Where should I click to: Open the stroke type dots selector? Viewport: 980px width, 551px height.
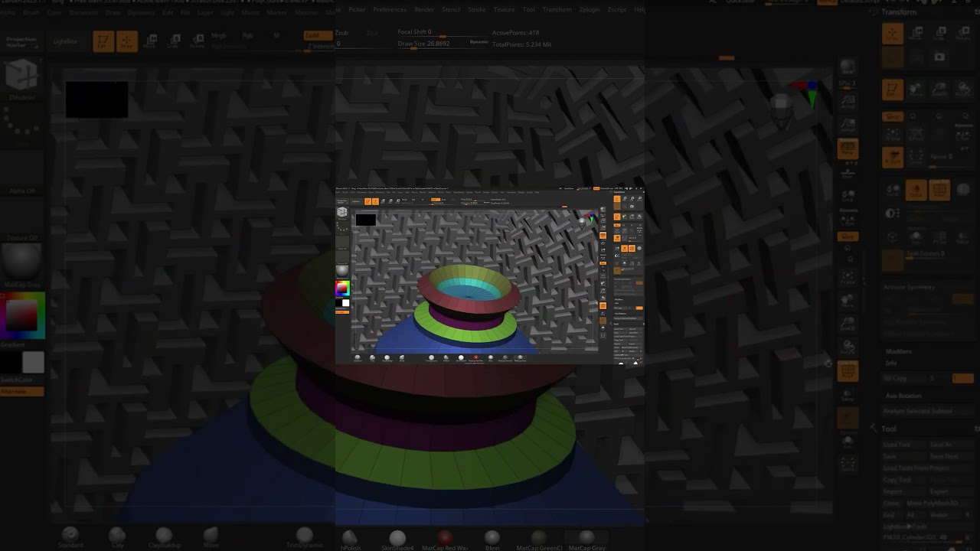[21, 125]
